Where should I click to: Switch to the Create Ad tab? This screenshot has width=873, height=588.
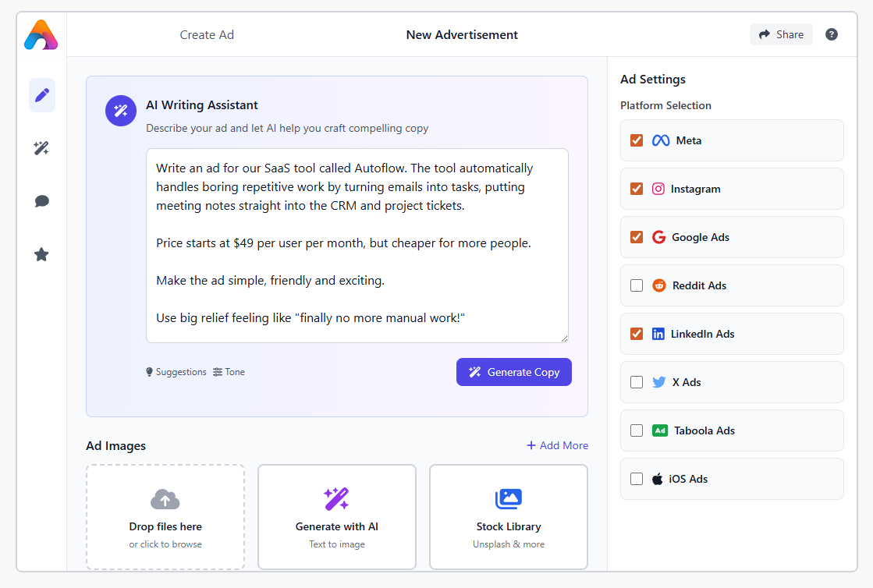[207, 35]
